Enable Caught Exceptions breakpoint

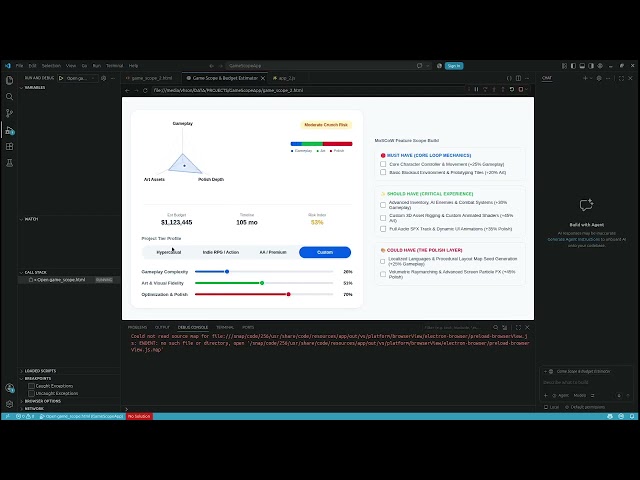click(x=31, y=386)
